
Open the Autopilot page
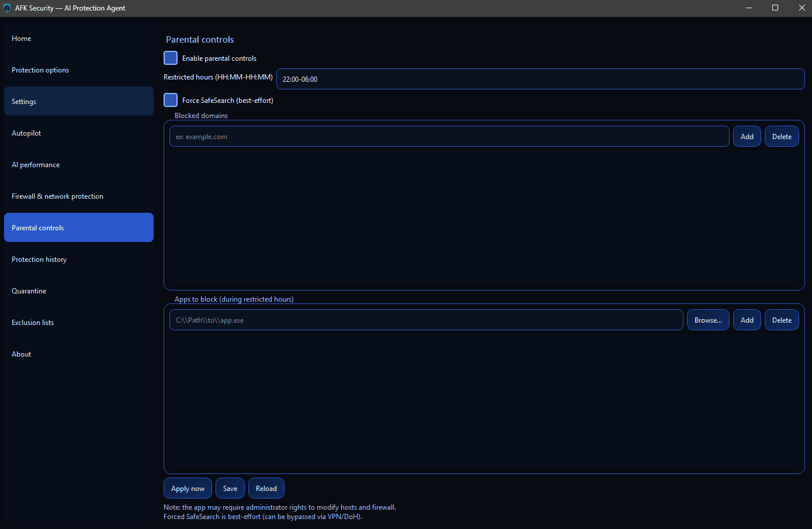click(26, 133)
